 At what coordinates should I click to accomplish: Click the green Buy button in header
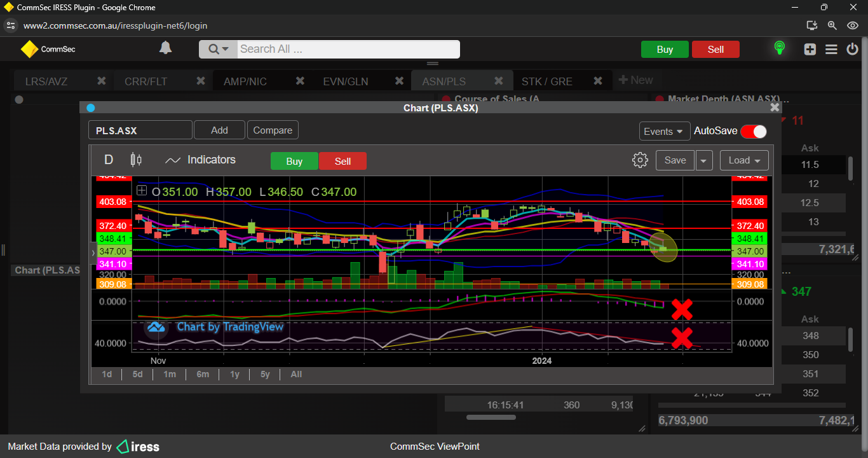point(665,50)
